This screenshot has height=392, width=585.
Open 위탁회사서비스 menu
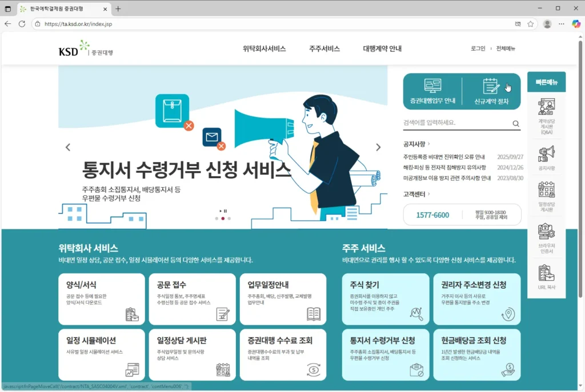pos(264,49)
